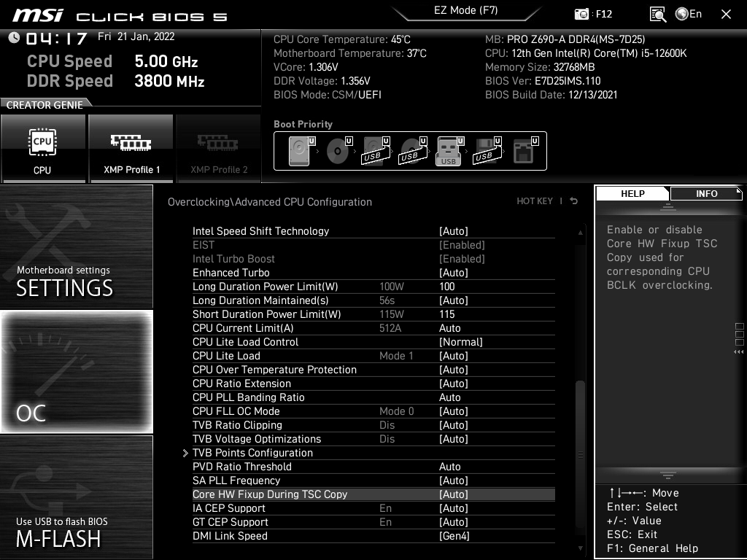Edit Long Duration Power Limit value 100
The image size is (747, 560).
coord(447,287)
